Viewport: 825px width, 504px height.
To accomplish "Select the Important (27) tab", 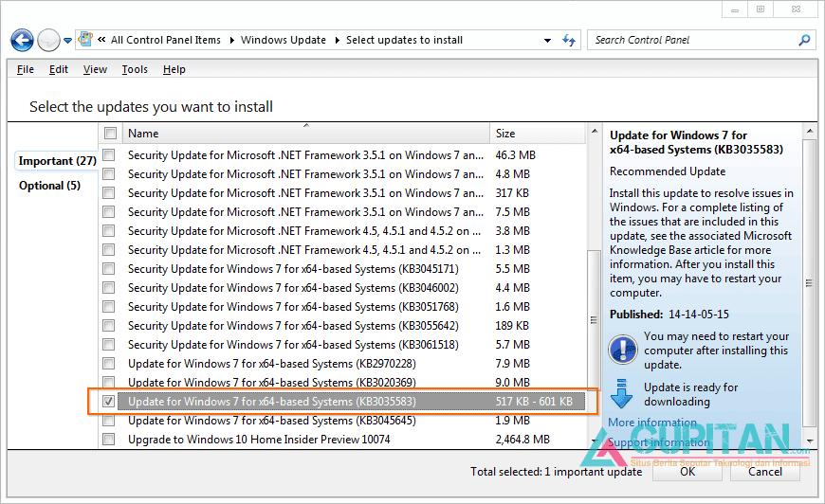I will click(x=57, y=161).
